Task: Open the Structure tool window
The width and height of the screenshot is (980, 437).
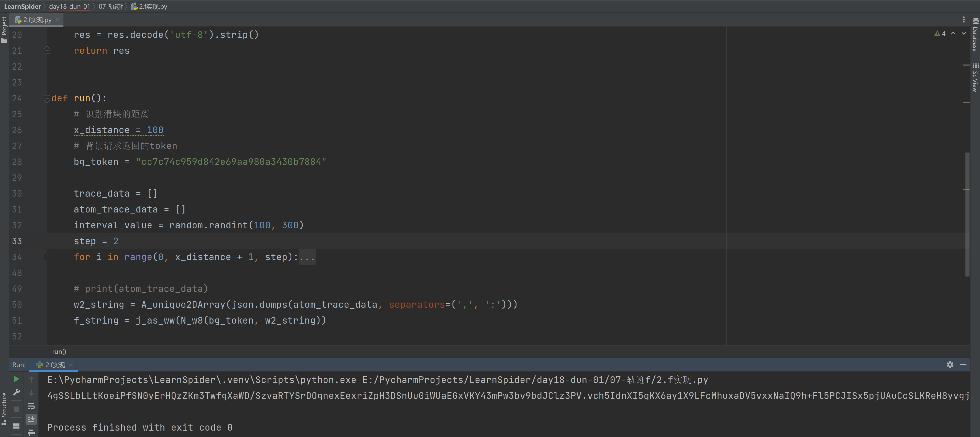Action: click(x=4, y=408)
